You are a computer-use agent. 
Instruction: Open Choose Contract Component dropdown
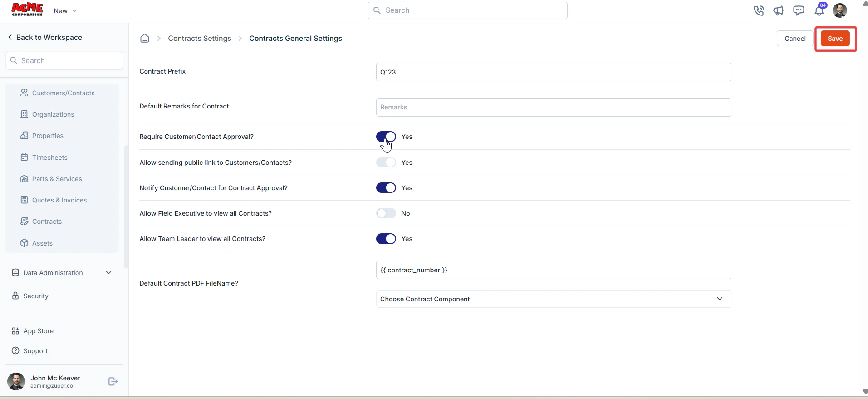click(x=554, y=299)
